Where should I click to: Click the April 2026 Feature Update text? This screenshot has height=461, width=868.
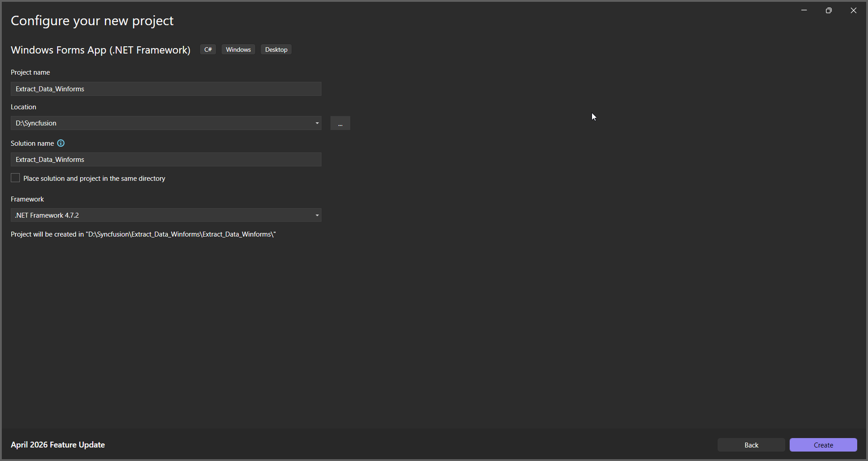click(x=58, y=445)
